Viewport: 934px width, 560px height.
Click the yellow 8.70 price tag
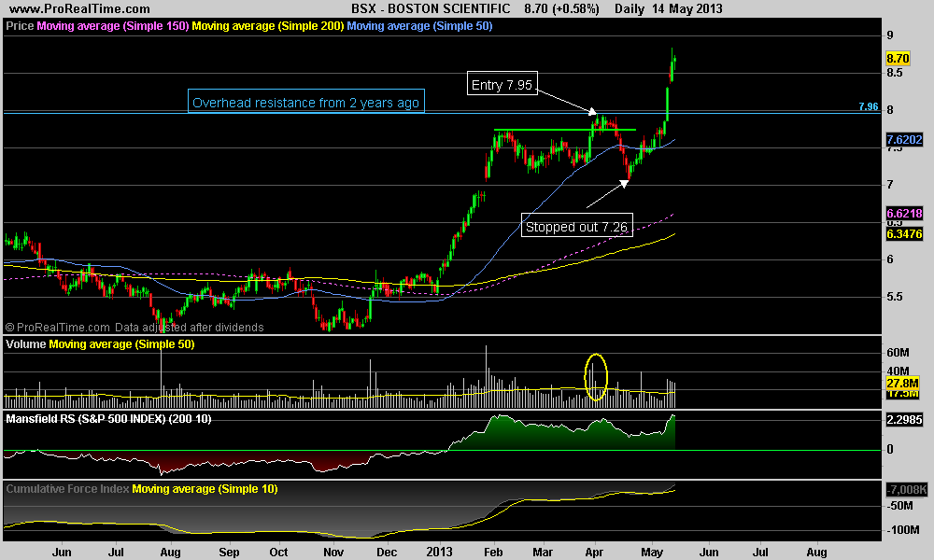click(898, 58)
